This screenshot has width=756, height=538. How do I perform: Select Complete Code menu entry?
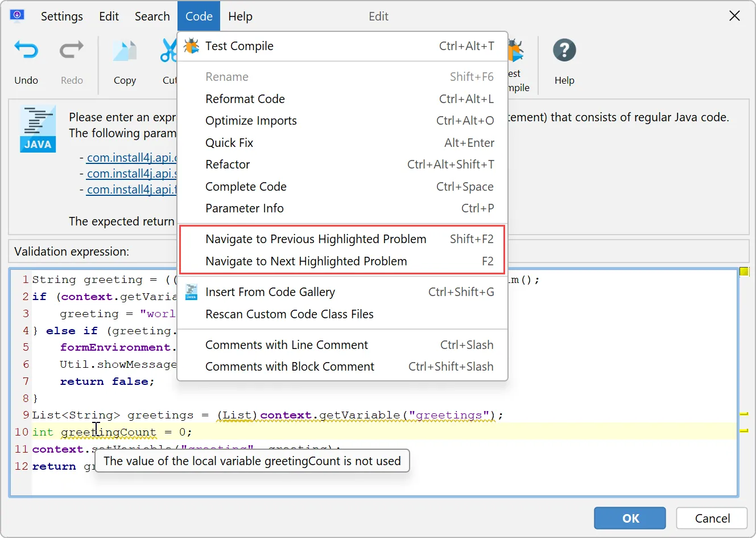coord(342,187)
